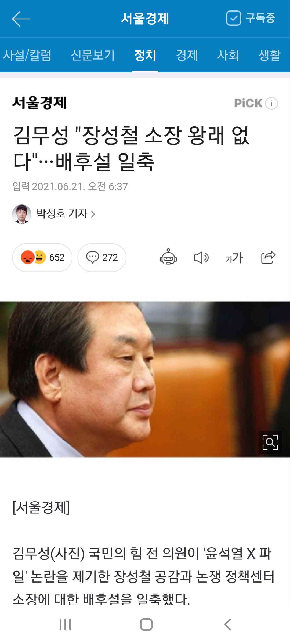Tap the 서울경제 publisher logo
Screen dimensions: 290x644
pyautogui.click(x=39, y=103)
